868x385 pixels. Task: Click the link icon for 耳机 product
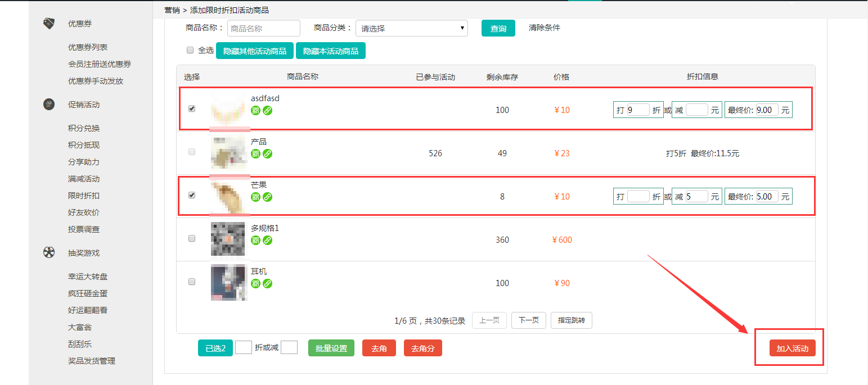267,283
